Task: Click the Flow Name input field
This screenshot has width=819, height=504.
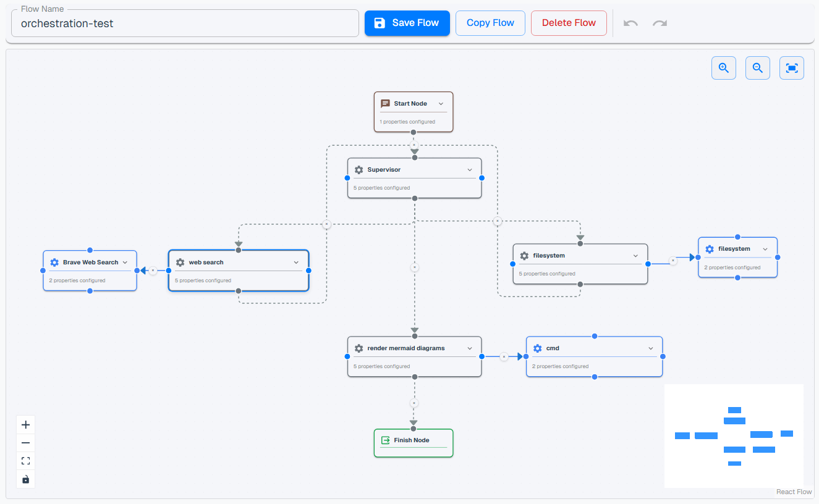Action: 185,23
